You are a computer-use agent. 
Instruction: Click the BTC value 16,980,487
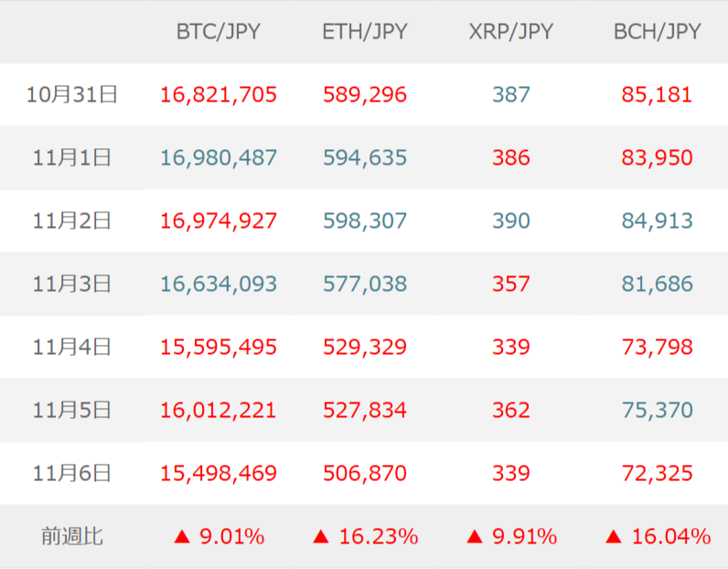tap(219, 157)
